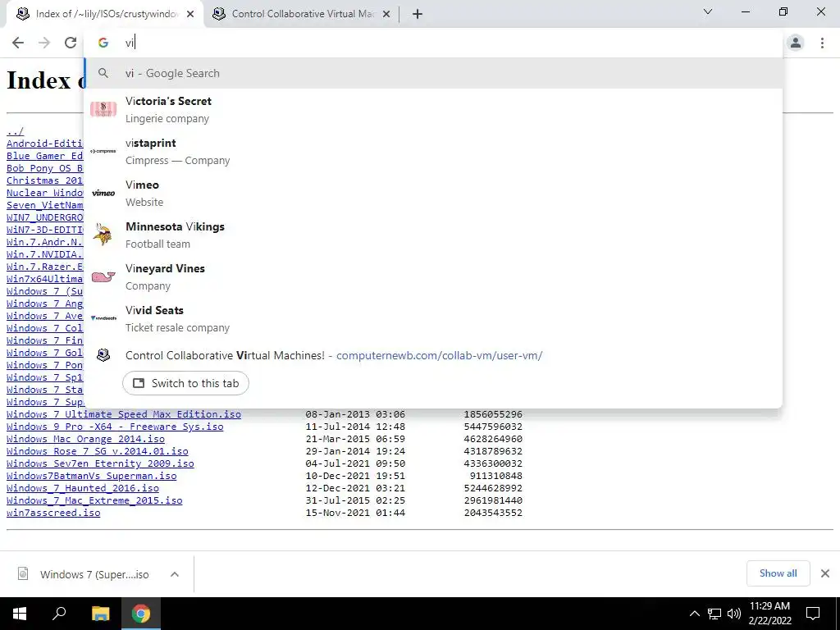Choose the Vineyard Vines suggestion
The image size is (840, 630).
coord(433,276)
